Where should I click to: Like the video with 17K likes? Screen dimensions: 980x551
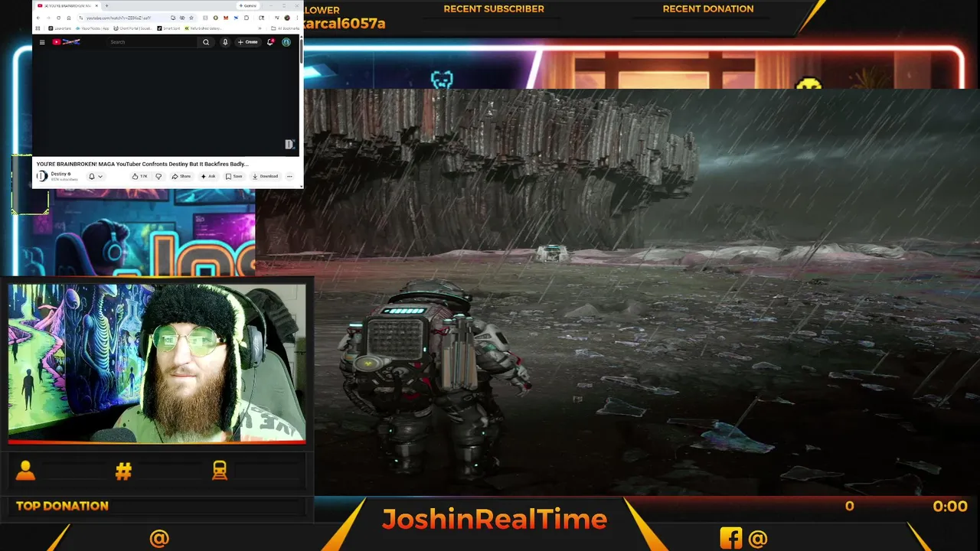(x=139, y=177)
